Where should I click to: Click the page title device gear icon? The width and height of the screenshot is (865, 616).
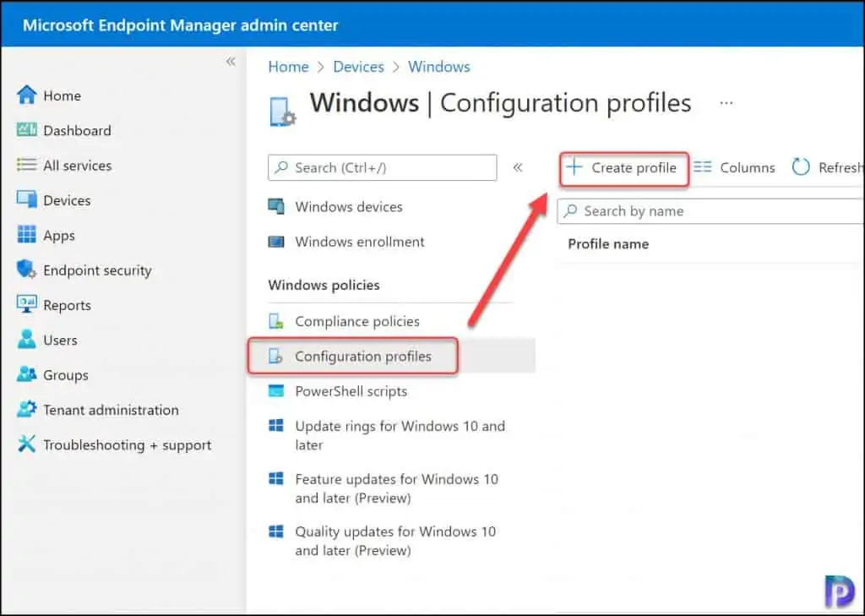pyautogui.click(x=282, y=112)
